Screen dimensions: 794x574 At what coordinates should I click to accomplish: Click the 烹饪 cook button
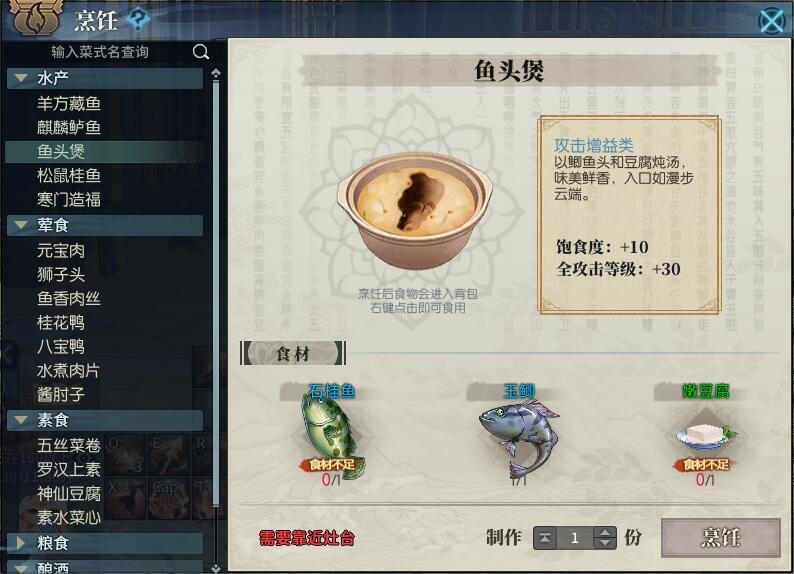[x=721, y=538]
